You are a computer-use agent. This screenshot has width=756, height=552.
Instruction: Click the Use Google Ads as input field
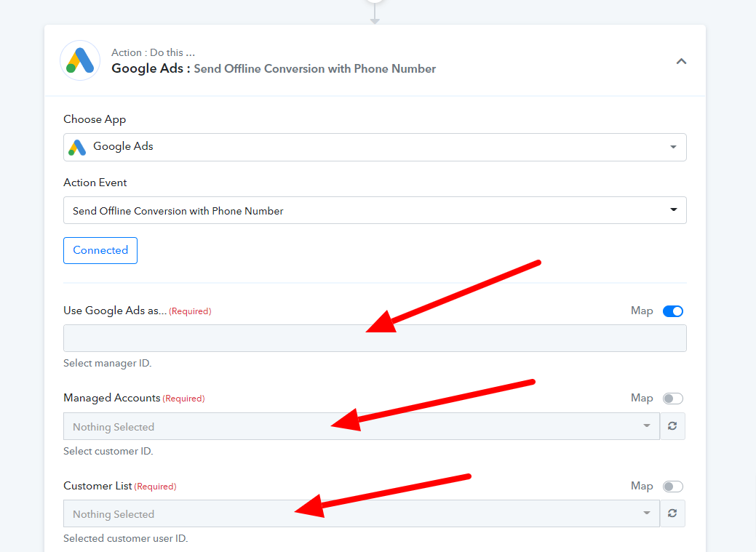click(x=375, y=338)
